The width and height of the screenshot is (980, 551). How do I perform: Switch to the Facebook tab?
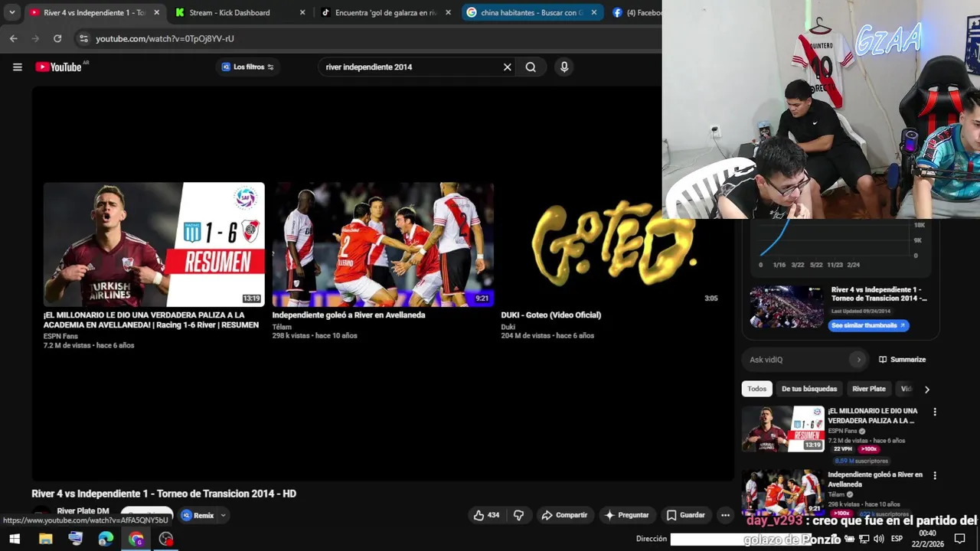(x=637, y=12)
